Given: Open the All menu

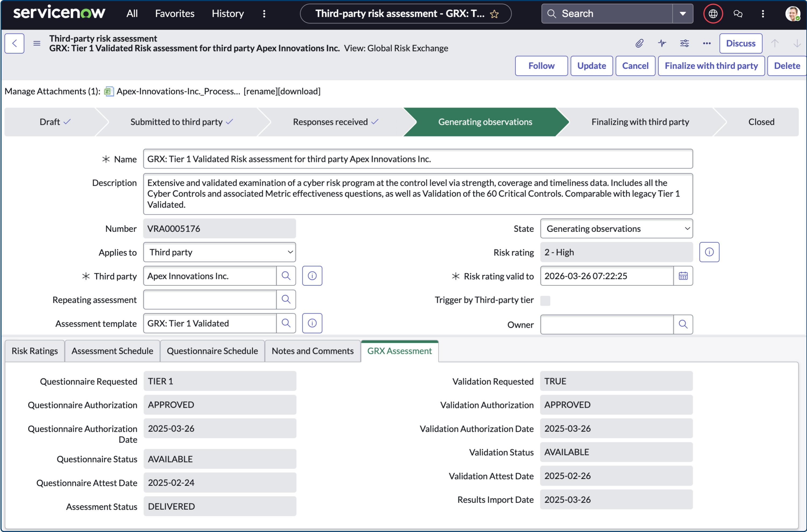Looking at the screenshot, I should [132, 14].
